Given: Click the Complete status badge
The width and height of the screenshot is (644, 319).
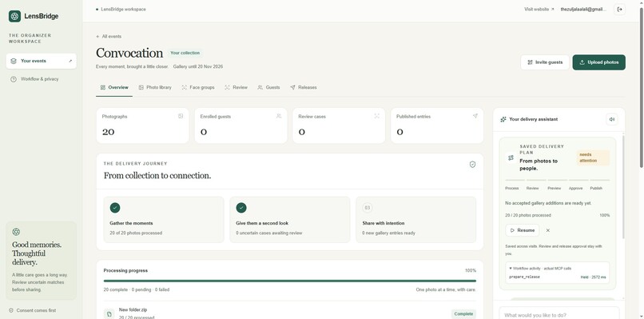Looking at the screenshot, I should pos(463,314).
